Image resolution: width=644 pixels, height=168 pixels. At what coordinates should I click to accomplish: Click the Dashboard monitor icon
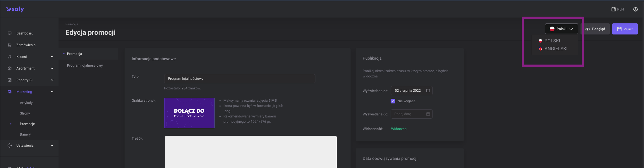(10, 33)
